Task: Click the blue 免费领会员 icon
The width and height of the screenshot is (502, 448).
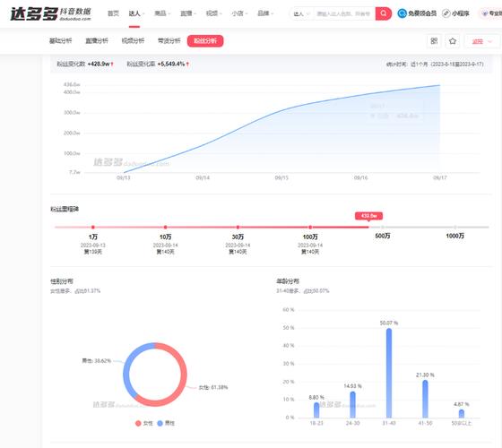Action: [x=402, y=13]
